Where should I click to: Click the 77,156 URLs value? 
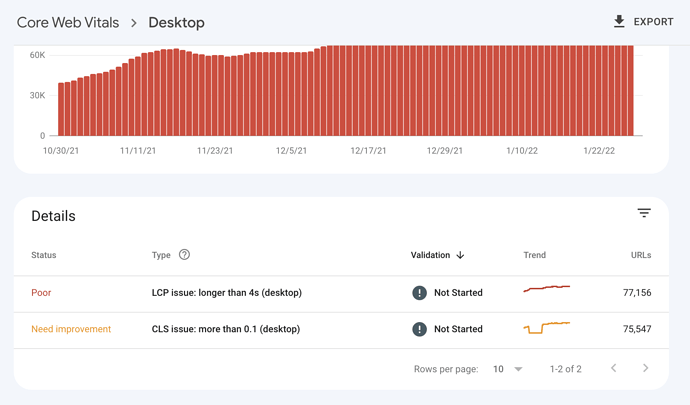(637, 293)
